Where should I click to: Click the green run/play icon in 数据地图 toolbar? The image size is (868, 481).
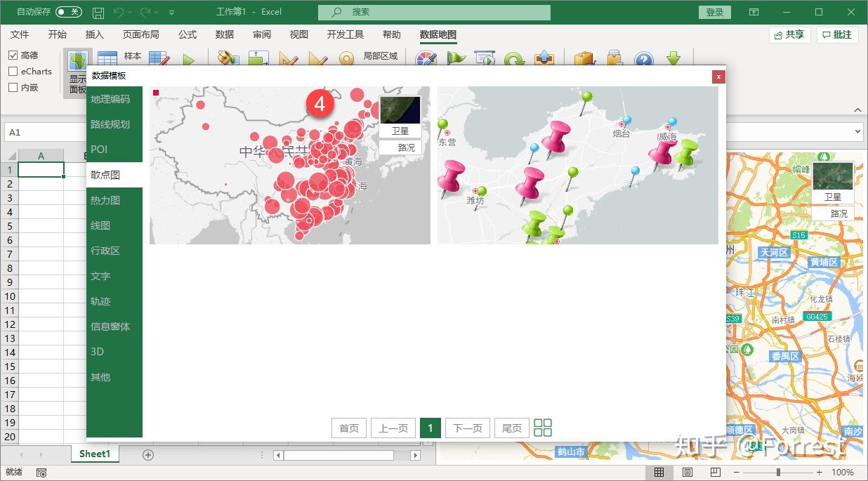pos(189,58)
